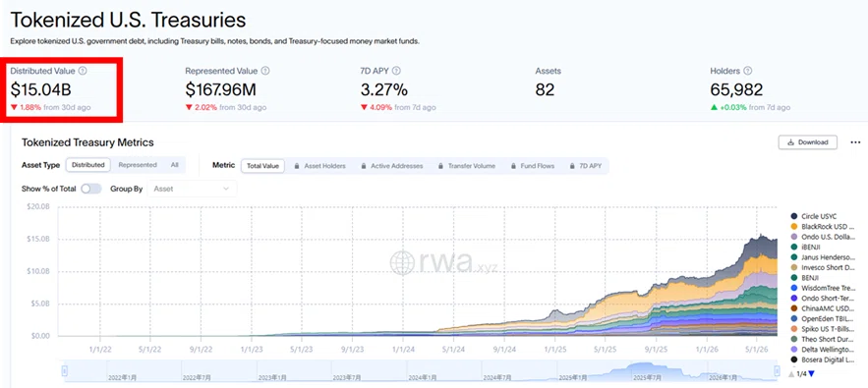Click the info icon next to 7D APY stat
This screenshot has width=868, height=388.
396,71
